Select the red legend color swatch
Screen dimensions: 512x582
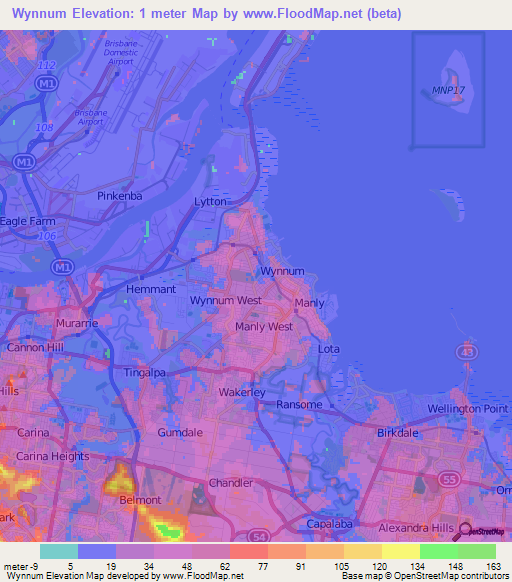click(x=249, y=551)
